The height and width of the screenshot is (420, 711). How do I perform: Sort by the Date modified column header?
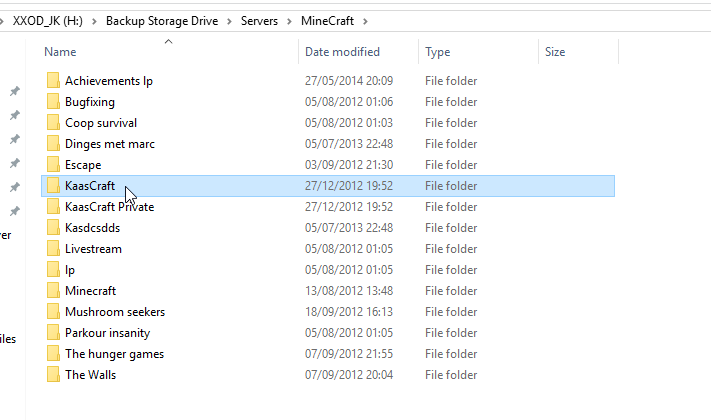tap(342, 51)
